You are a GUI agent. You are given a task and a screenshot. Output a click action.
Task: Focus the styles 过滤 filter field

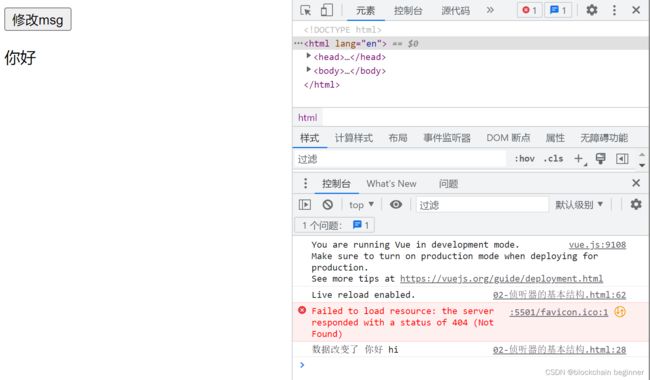coord(400,159)
